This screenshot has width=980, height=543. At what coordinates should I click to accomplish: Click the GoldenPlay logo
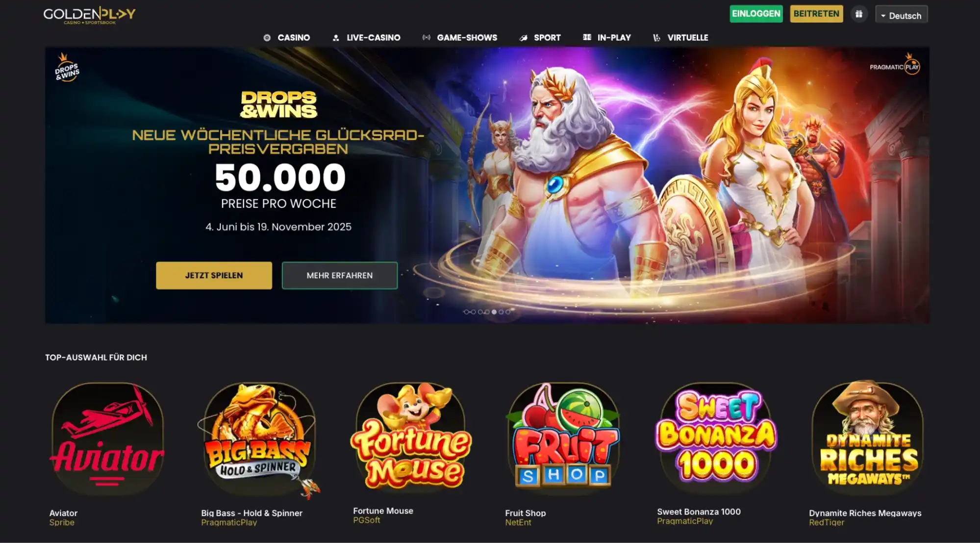coord(89,15)
